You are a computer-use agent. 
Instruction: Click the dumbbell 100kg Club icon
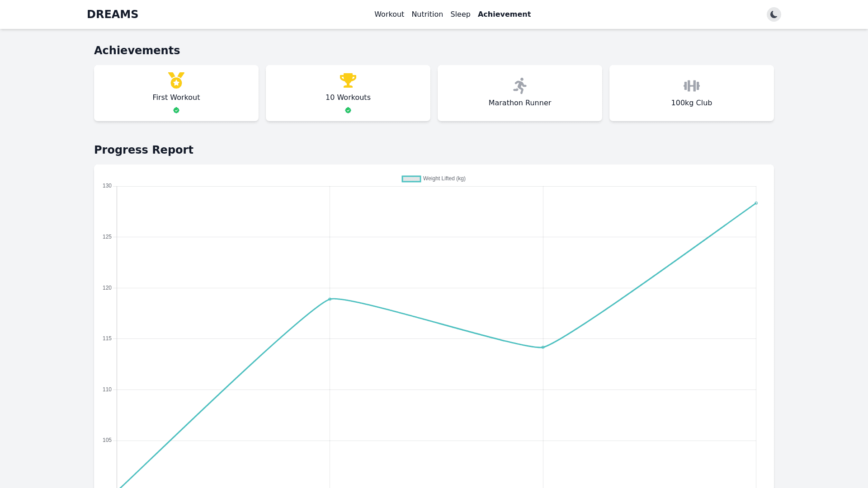click(x=691, y=86)
